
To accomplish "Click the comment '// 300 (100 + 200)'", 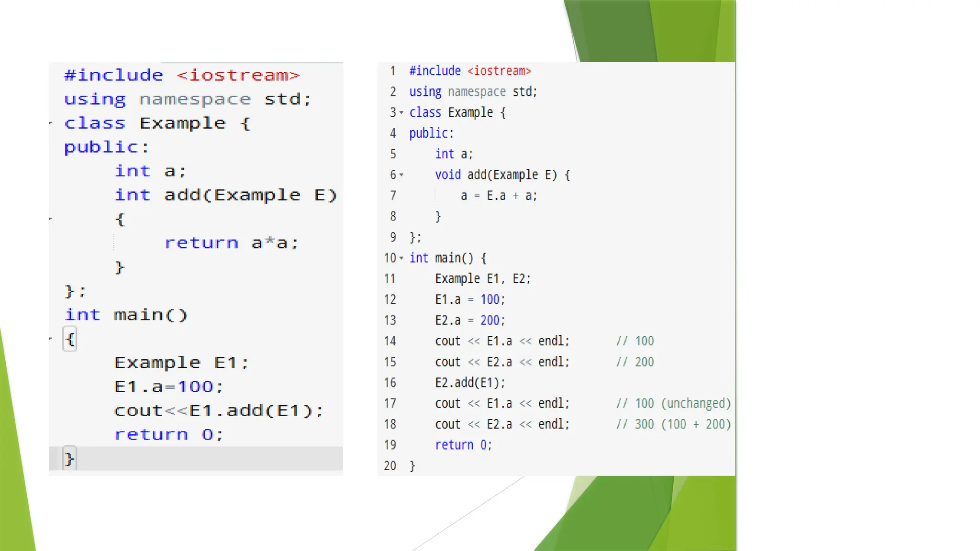I will (x=673, y=424).
